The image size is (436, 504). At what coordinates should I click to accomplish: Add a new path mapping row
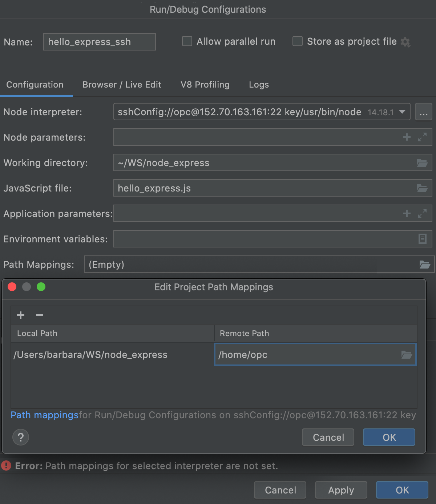[x=21, y=315]
